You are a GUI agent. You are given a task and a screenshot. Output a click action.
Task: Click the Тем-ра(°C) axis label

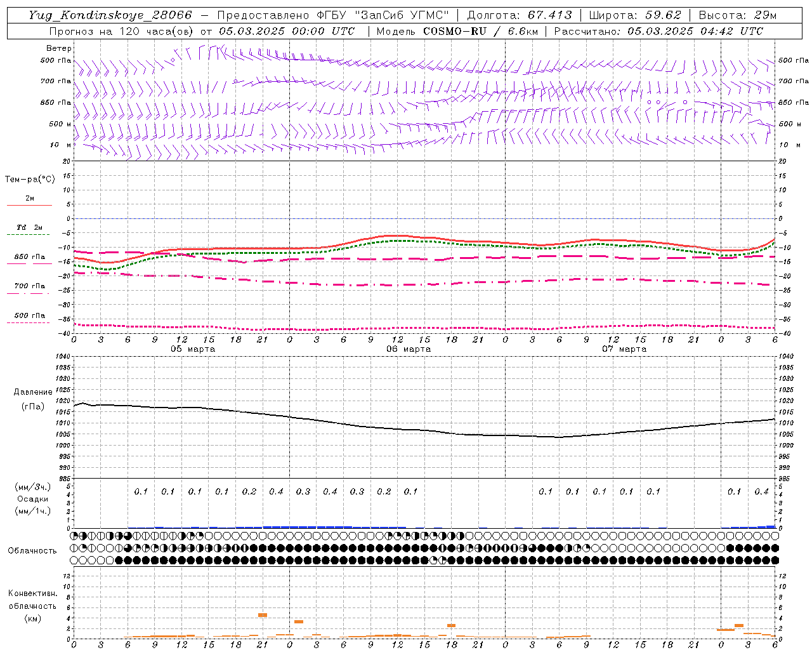point(30,180)
